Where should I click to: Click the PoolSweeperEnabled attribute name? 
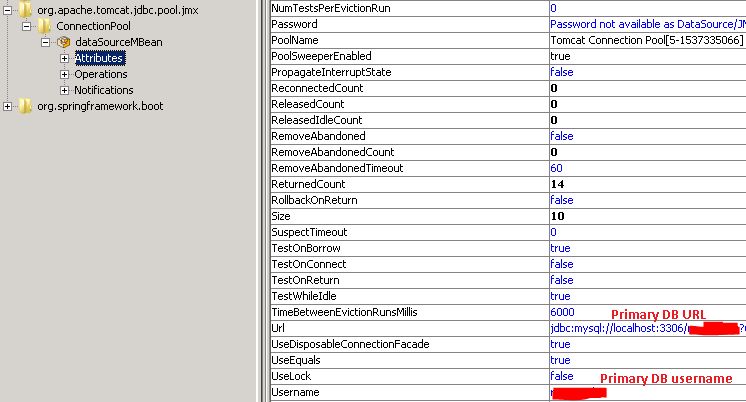tap(321, 56)
